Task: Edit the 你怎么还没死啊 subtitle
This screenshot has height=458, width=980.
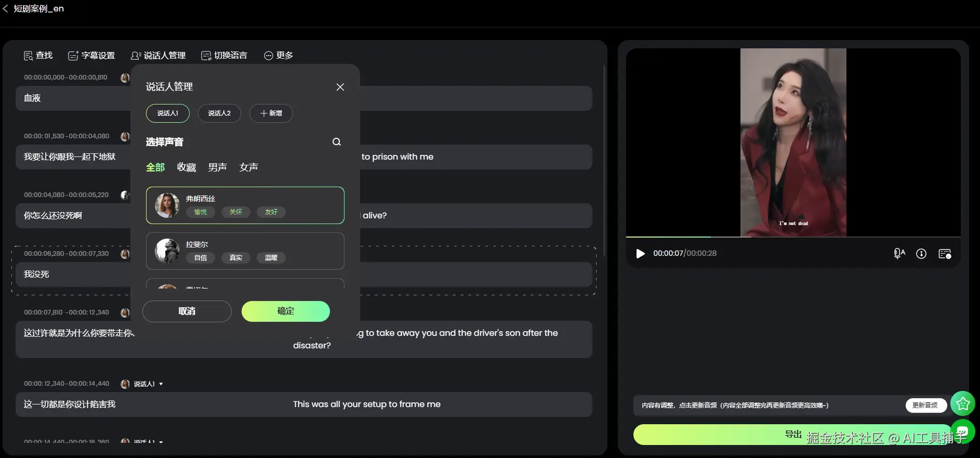Action: pyautogui.click(x=53, y=216)
